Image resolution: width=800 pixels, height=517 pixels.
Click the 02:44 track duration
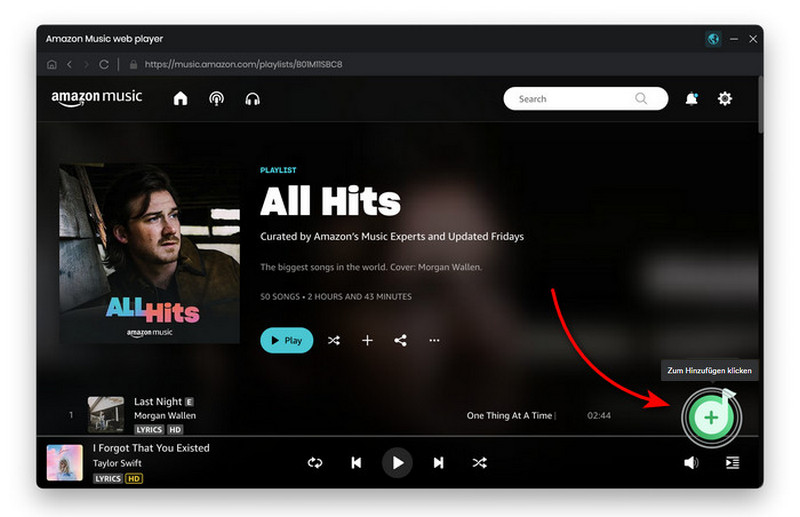(x=598, y=415)
